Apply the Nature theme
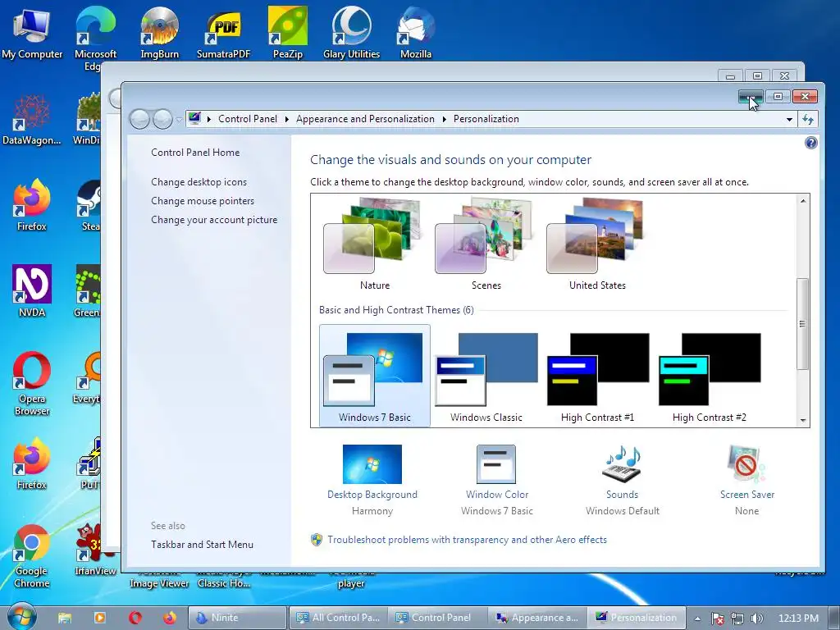The image size is (840, 630). pyautogui.click(x=374, y=244)
